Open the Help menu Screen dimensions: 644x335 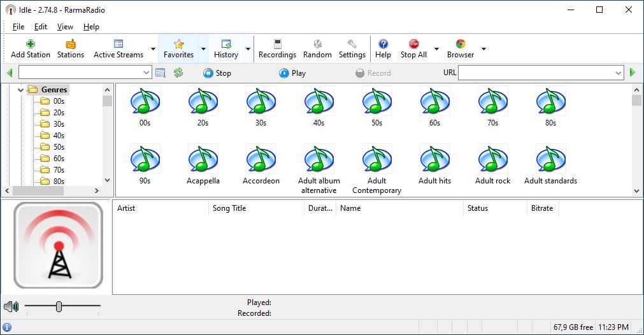[x=91, y=27]
